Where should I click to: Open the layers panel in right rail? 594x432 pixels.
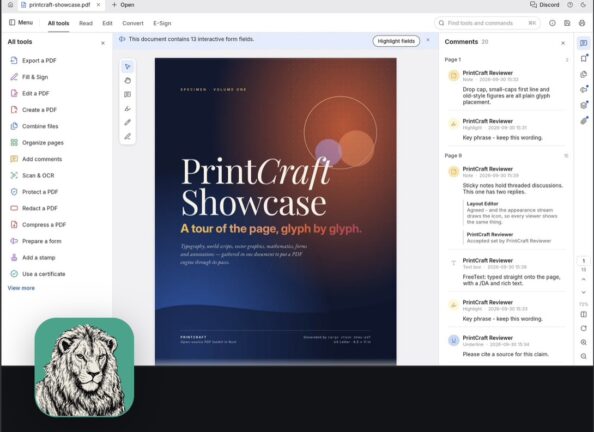coord(584,105)
